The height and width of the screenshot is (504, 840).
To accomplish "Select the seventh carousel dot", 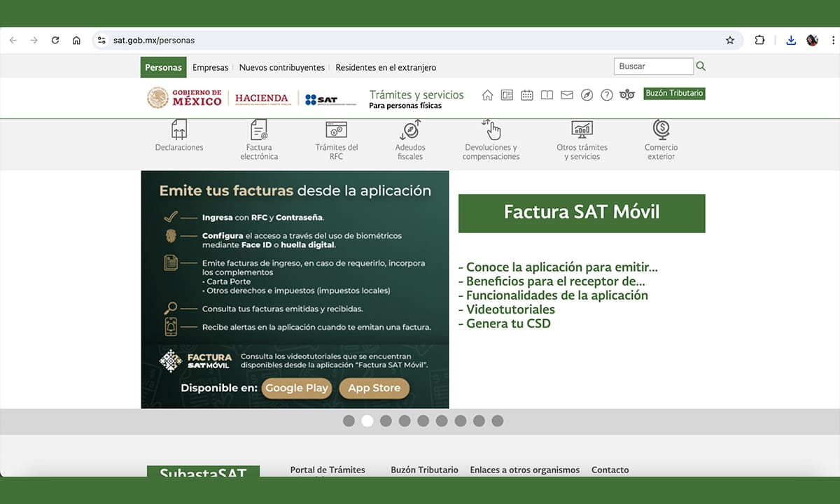I will point(460,421).
